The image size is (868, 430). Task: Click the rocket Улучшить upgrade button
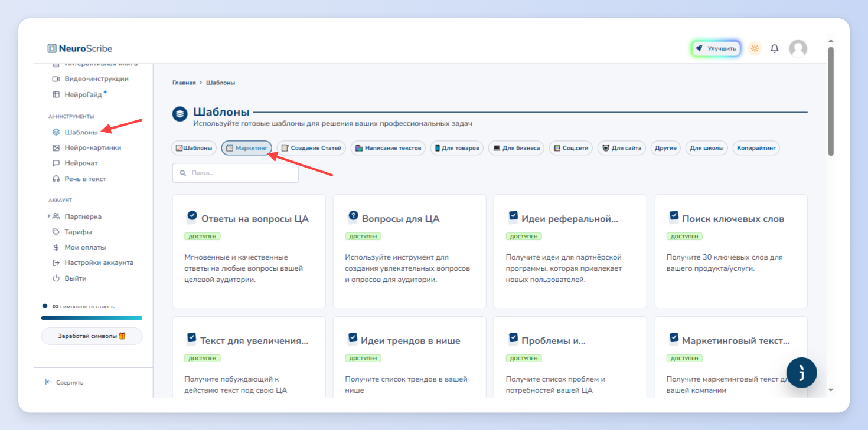[x=716, y=48]
